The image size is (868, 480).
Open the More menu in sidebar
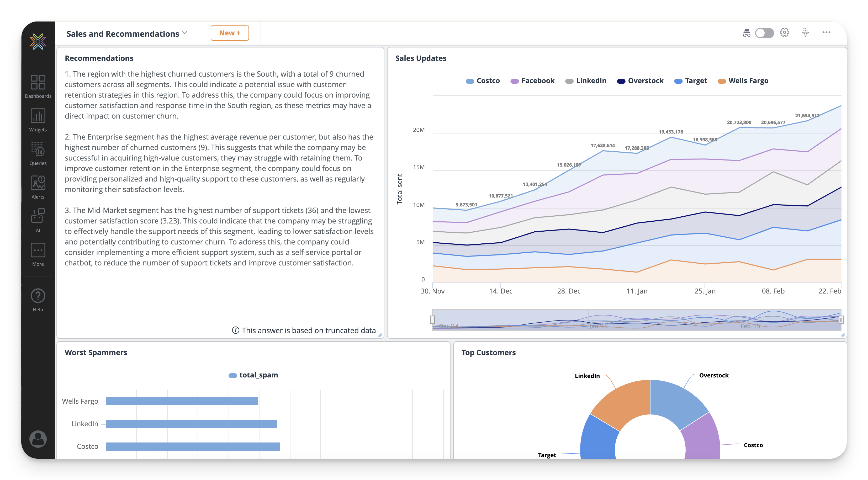click(38, 254)
